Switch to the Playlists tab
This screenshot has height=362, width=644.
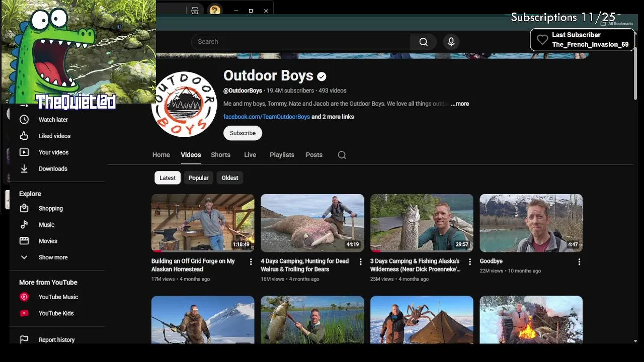282,155
